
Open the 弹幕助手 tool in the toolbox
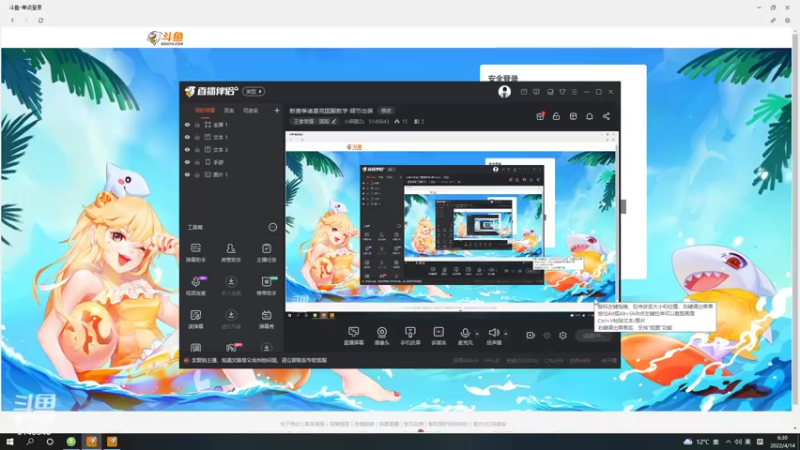pos(195,253)
